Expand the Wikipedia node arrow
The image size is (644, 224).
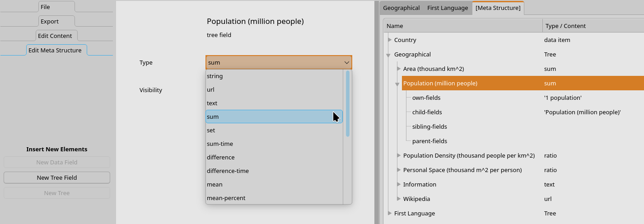(399, 199)
